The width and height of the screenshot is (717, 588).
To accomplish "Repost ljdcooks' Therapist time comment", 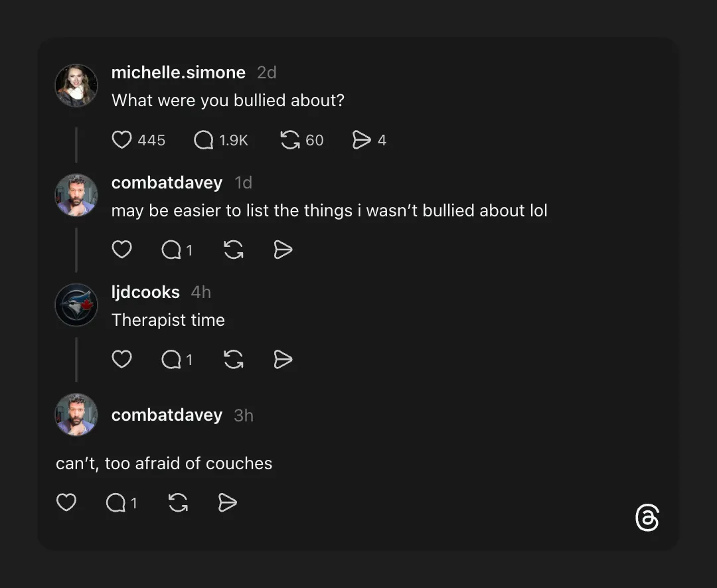I will click(x=233, y=359).
